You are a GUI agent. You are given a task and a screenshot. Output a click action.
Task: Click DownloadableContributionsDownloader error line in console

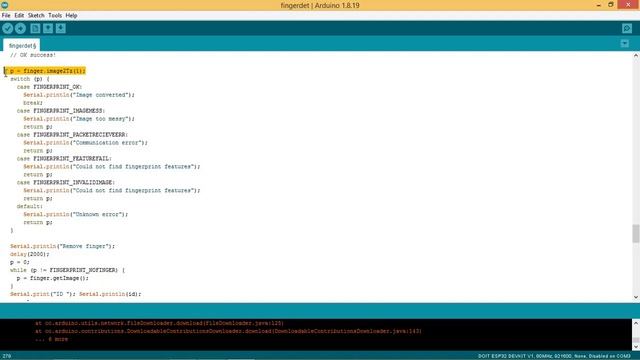coord(228,331)
